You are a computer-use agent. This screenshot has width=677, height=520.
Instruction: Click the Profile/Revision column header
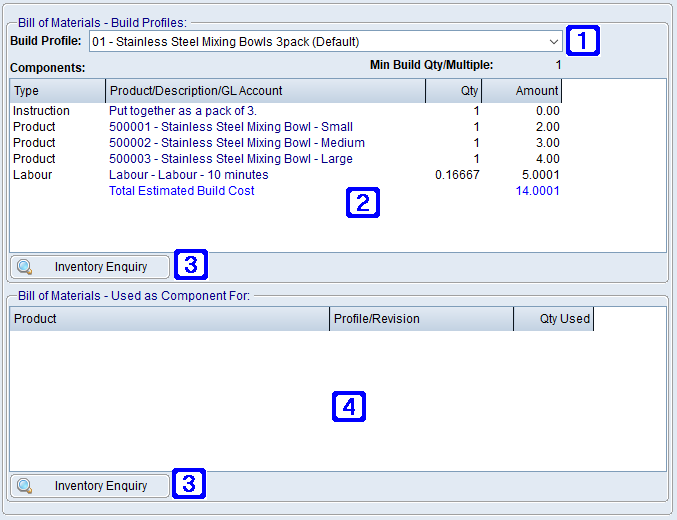click(x=421, y=319)
